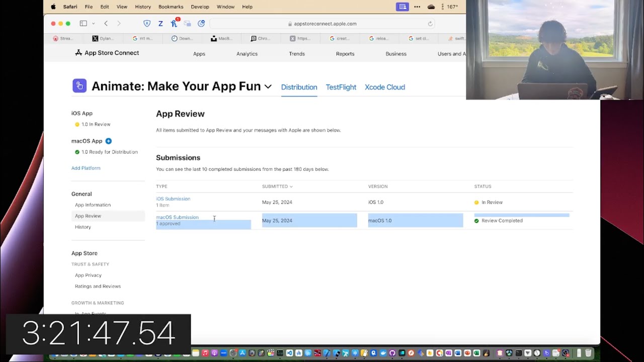Click the Safari sidebar toggle icon

(x=84, y=24)
